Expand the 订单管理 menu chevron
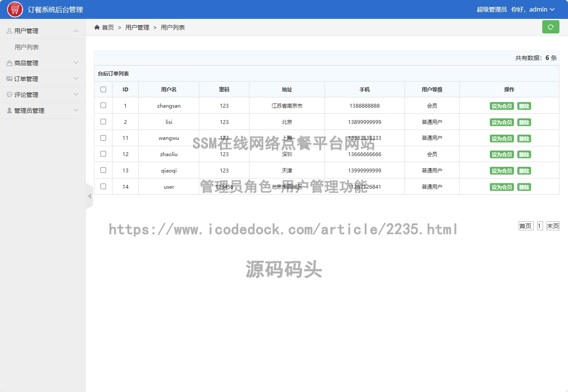 coord(76,79)
